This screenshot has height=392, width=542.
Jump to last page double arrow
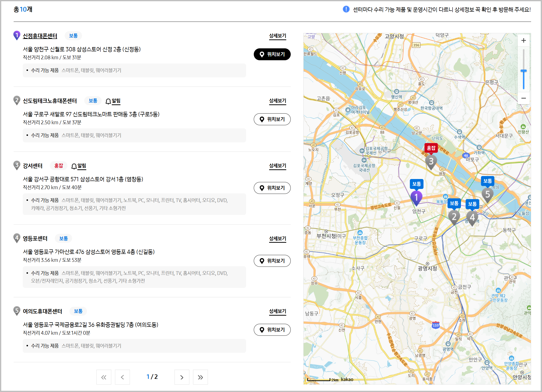point(200,377)
